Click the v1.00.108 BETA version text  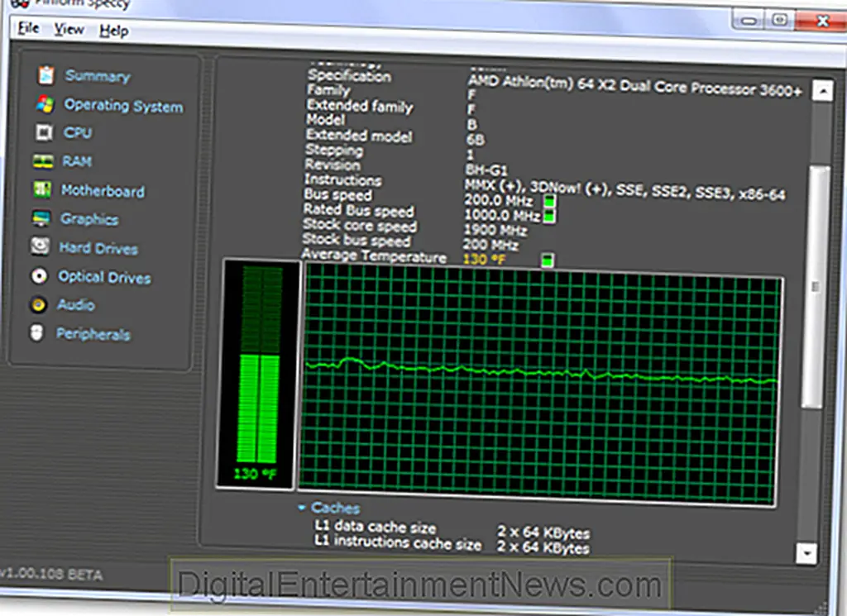pyautogui.click(x=51, y=574)
